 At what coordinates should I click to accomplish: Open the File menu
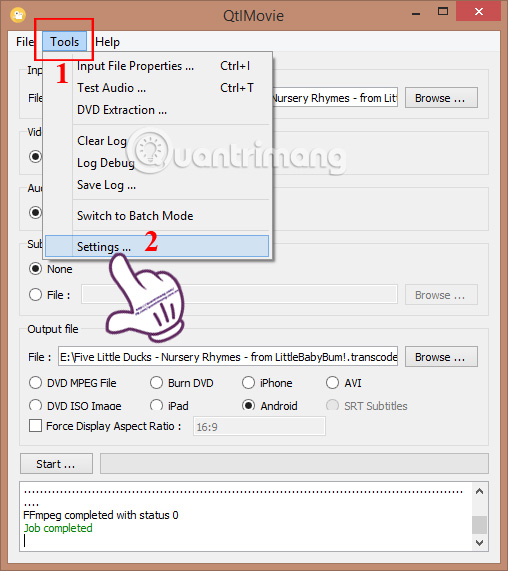tap(25, 42)
